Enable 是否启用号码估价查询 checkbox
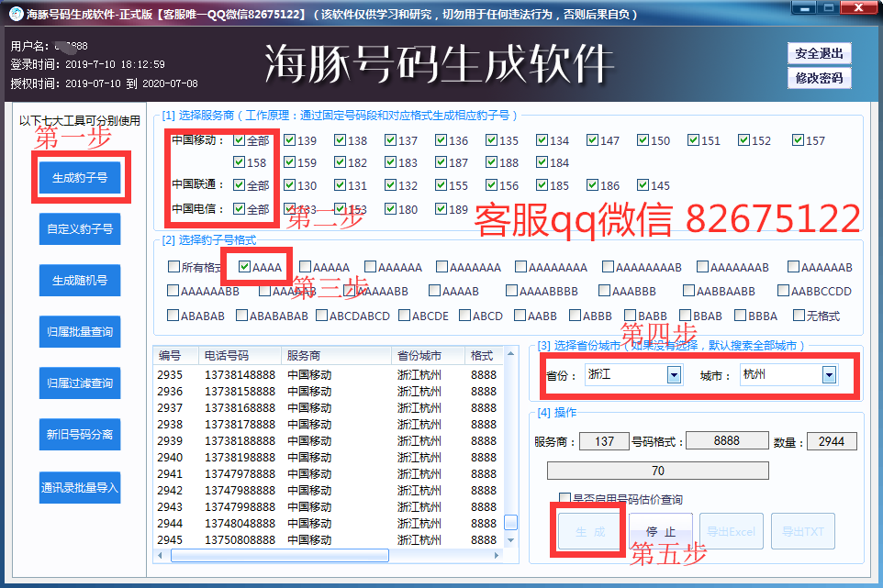 tap(564, 498)
